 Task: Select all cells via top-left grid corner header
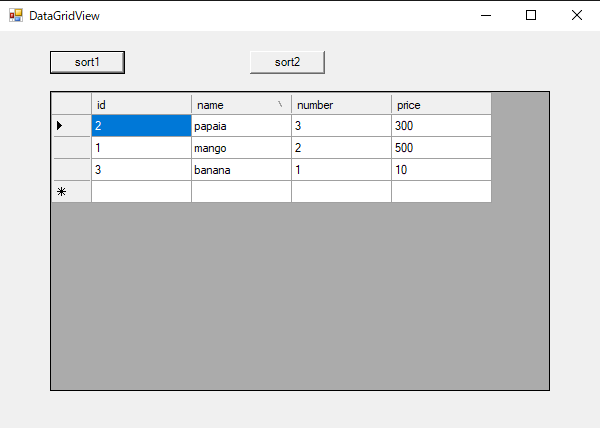click(72, 104)
